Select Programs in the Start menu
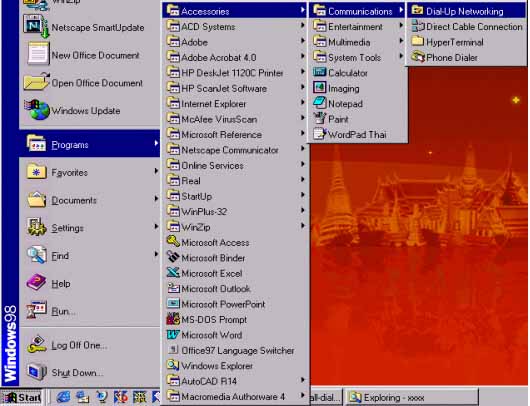Screen dimensions: 530x406 pos(90,144)
